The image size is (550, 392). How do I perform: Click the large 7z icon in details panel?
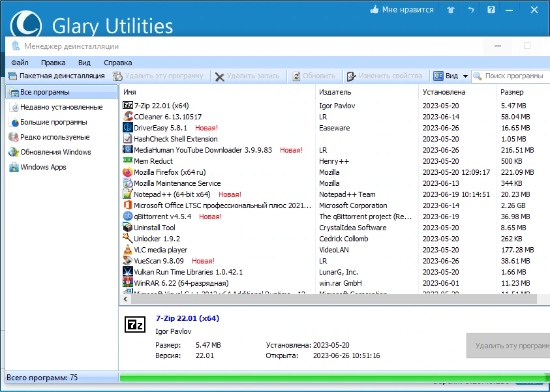tap(135, 325)
